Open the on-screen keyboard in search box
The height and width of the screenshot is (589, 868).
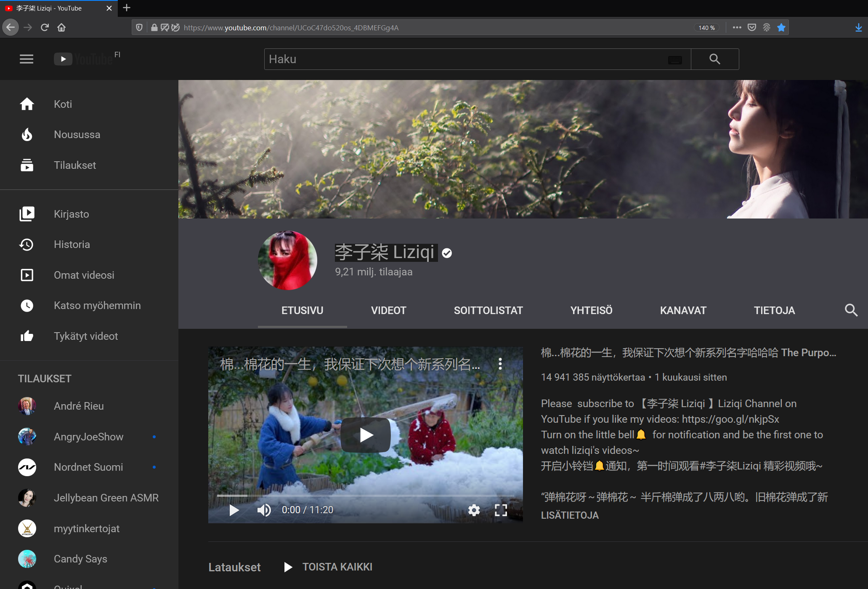[675, 60]
